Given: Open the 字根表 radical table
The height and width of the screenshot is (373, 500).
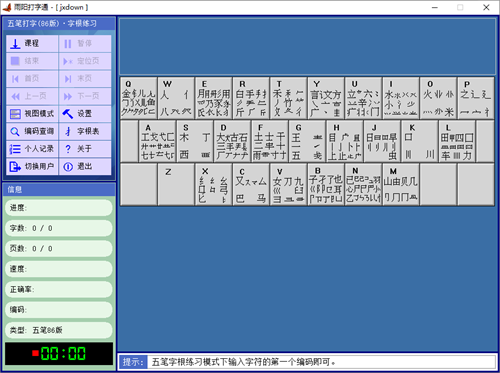Looking at the screenshot, I should tap(85, 131).
